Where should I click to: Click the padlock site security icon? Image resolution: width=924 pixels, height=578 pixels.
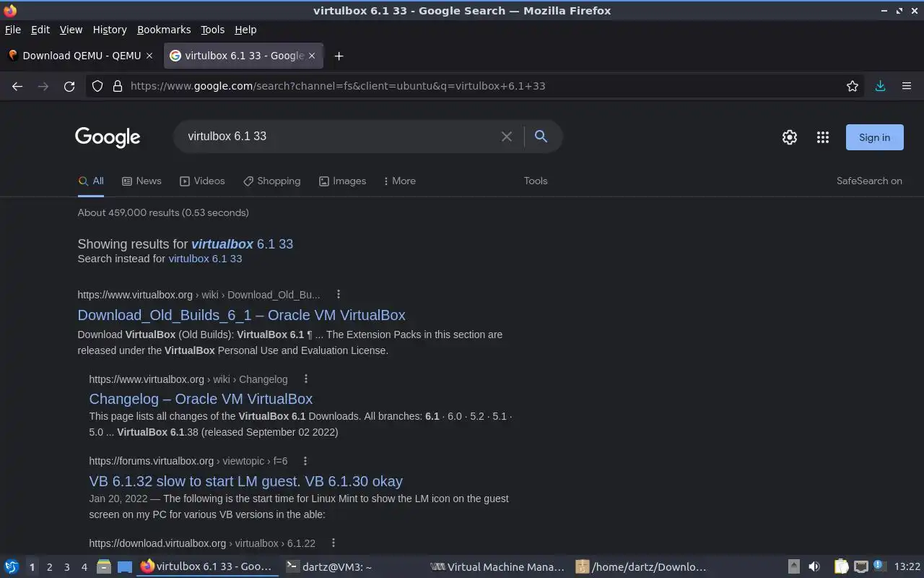118,86
